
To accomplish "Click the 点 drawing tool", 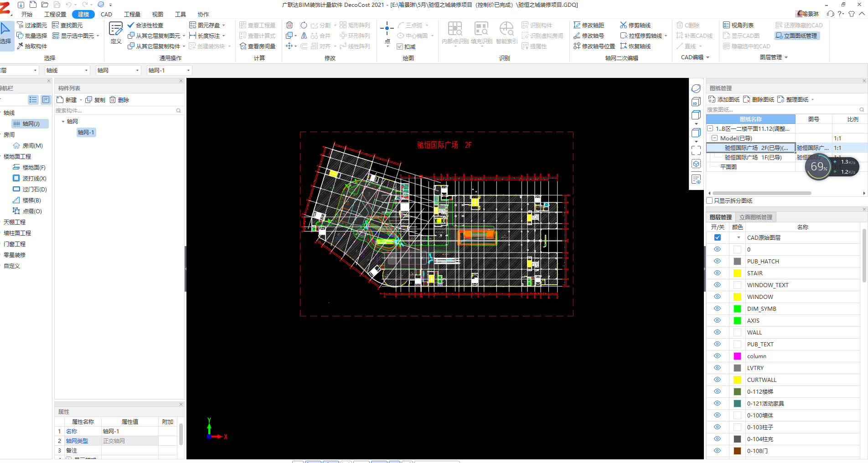I will pos(387,33).
